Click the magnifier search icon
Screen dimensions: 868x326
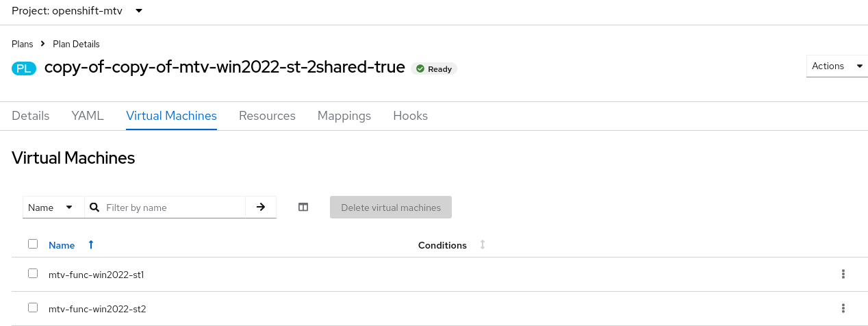coord(94,208)
